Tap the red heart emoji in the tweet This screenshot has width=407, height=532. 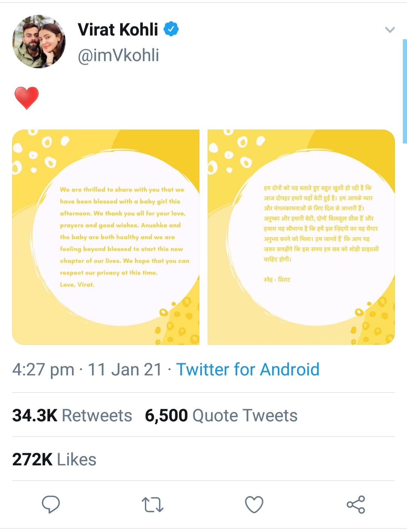point(26,98)
